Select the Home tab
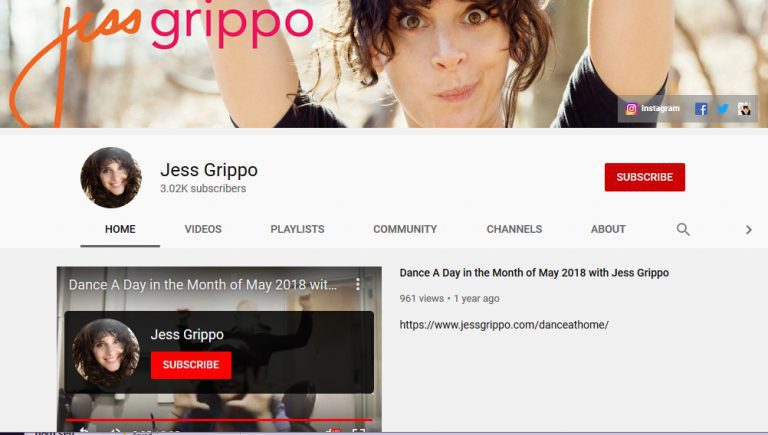 [120, 229]
